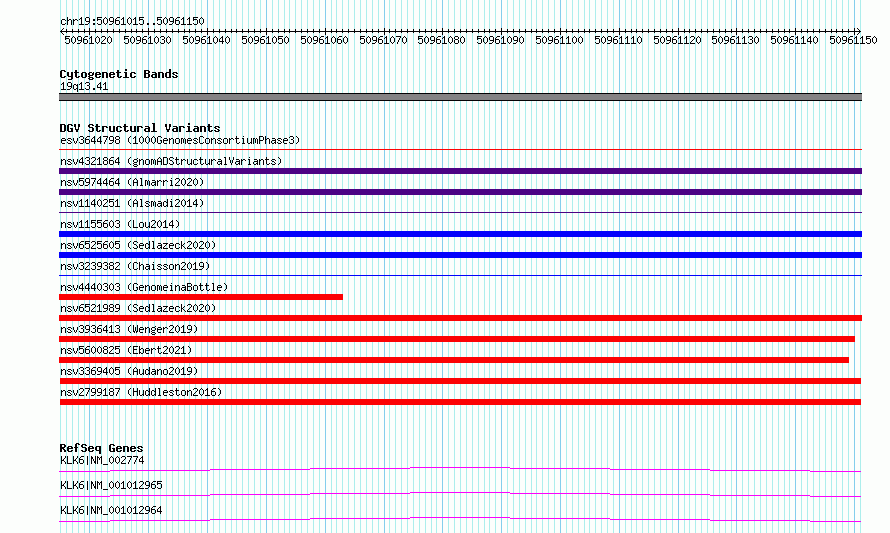Click ruler position 50961100
This screenshot has width=890, height=533.
[x=560, y=40]
